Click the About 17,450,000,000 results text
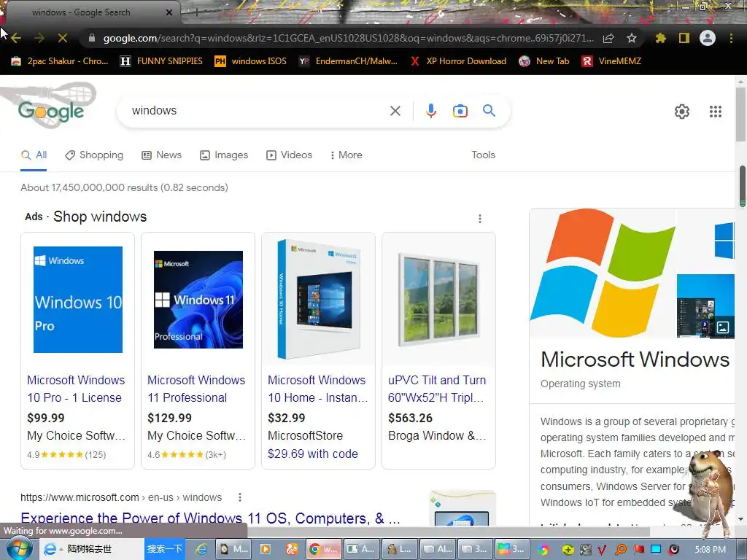 click(124, 187)
